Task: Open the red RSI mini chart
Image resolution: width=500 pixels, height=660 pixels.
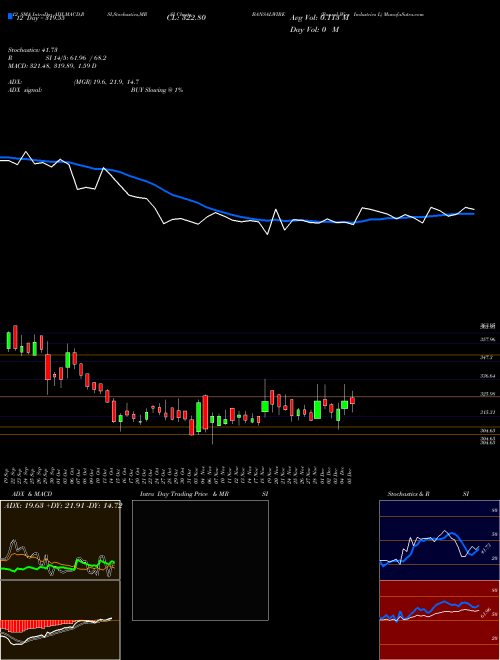Action: tap(439, 620)
